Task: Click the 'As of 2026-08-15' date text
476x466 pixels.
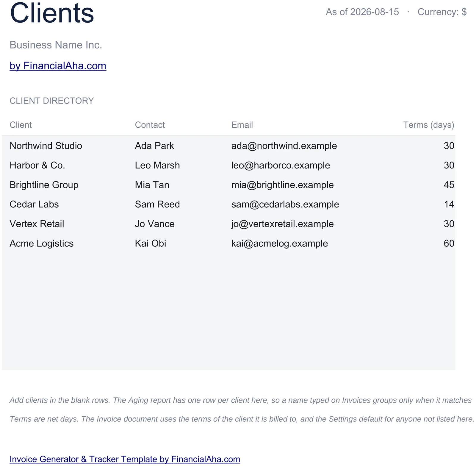Action: click(x=362, y=12)
